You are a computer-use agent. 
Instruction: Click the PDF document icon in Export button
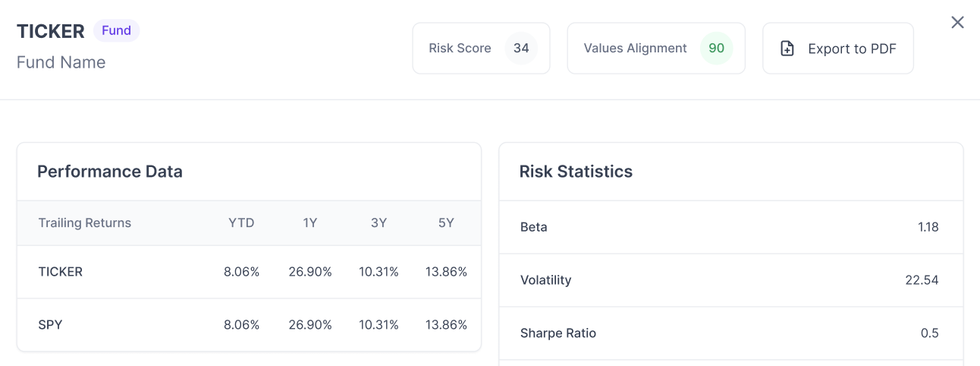pos(787,49)
